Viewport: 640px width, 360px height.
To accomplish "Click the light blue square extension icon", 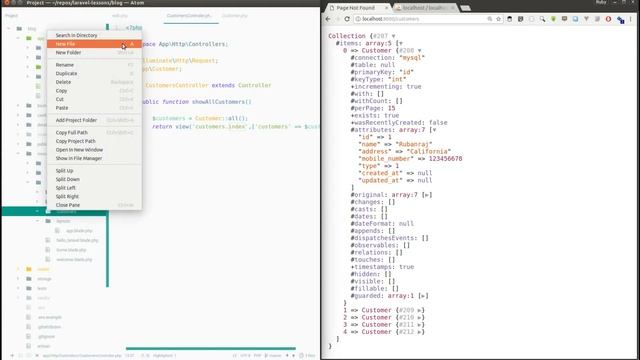I will point(576,19).
